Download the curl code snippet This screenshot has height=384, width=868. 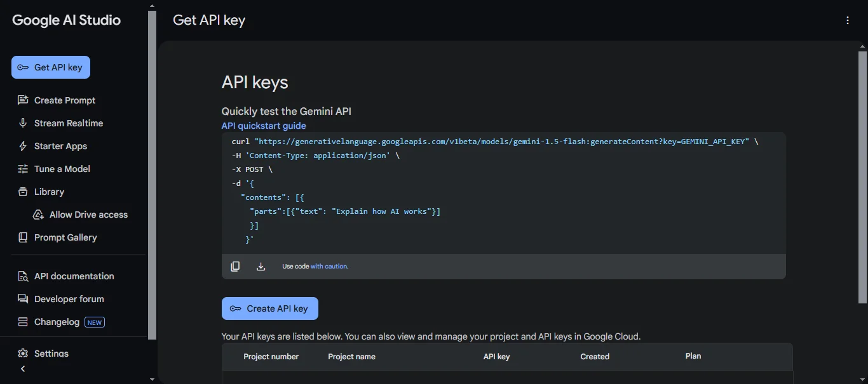[261, 267]
